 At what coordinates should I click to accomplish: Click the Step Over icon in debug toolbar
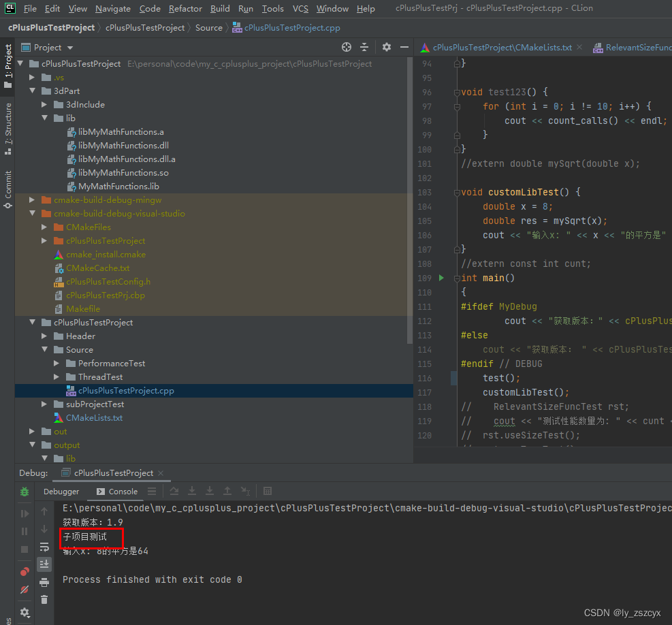click(173, 491)
